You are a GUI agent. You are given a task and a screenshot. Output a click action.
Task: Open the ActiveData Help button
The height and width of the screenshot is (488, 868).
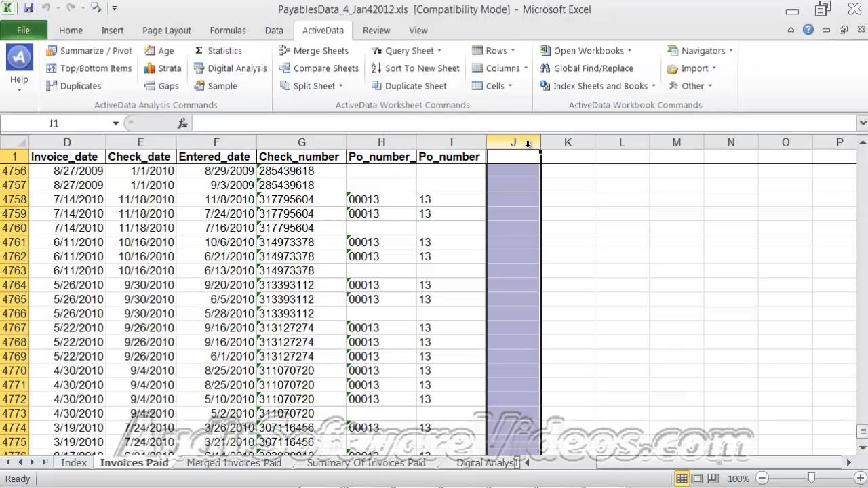(19, 68)
